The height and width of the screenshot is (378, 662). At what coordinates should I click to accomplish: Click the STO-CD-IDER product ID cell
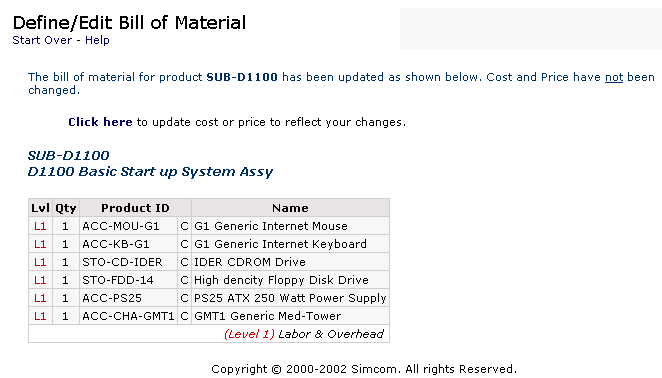point(128,262)
